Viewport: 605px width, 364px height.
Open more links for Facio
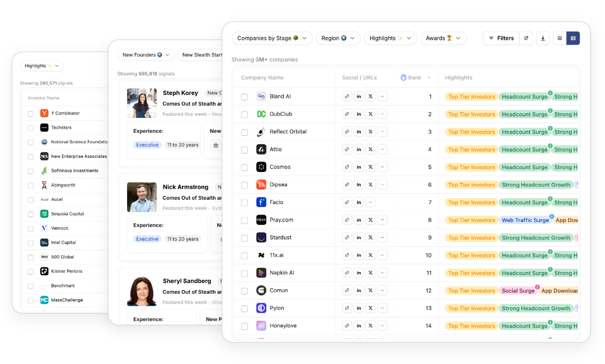[370, 202]
